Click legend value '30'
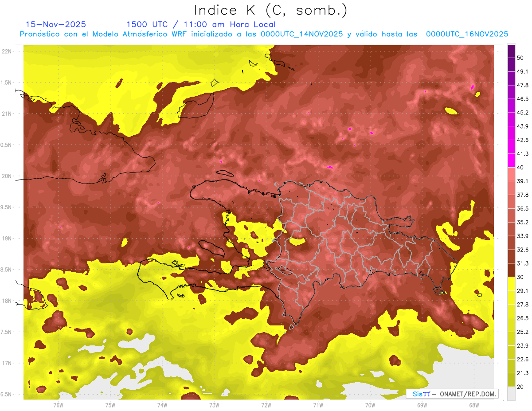The height and width of the screenshot is (411, 532). [x=520, y=277]
